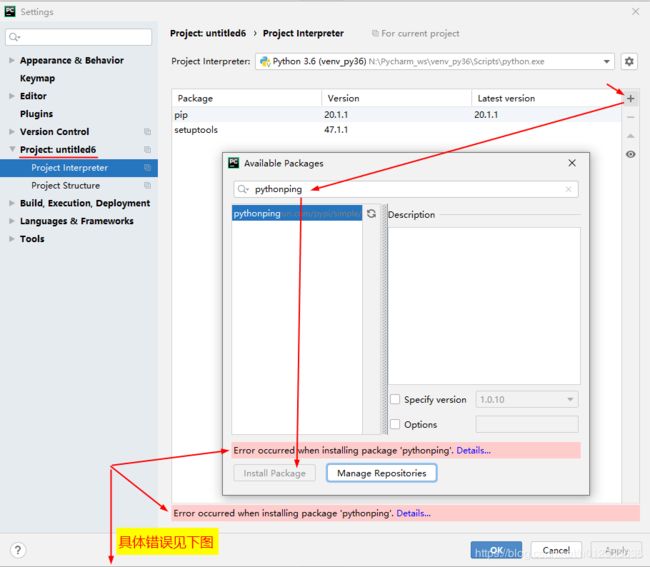Enable the Options checkbox
The image size is (650, 567).
coord(395,424)
